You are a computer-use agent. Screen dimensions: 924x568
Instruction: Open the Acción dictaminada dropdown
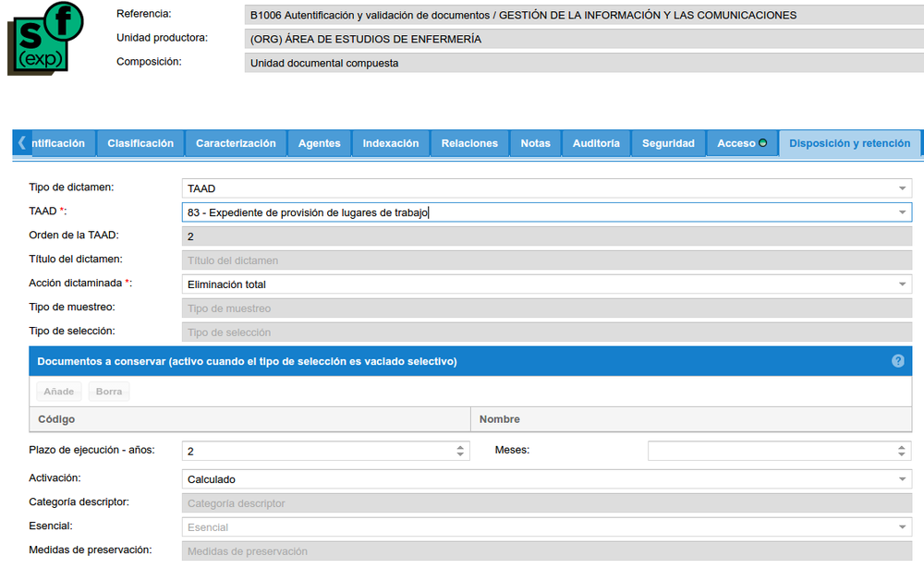(903, 284)
